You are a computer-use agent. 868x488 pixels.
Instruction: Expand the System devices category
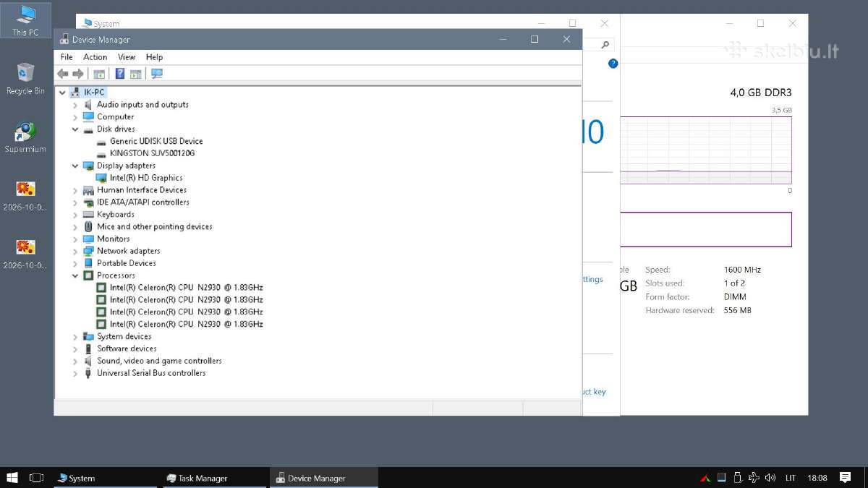(x=75, y=336)
